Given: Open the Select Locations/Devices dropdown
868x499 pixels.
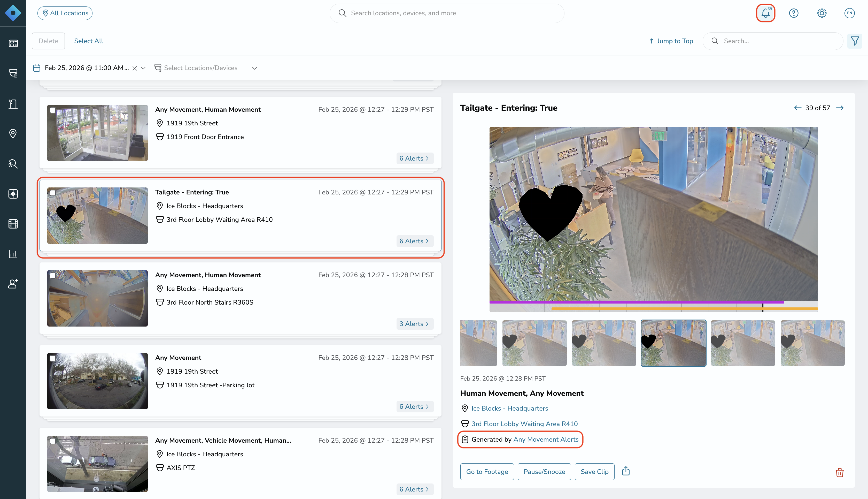Looking at the screenshot, I should click(x=205, y=68).
